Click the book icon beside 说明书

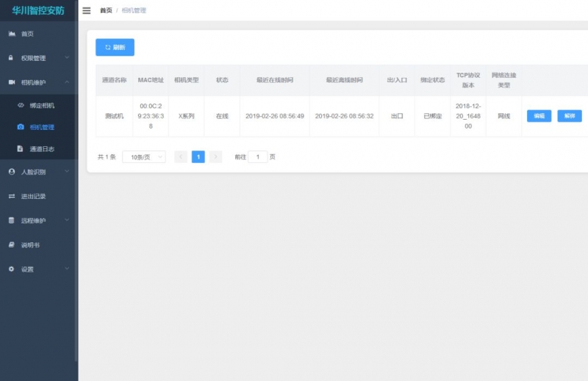pyautogui.click(x=12, y=244)
